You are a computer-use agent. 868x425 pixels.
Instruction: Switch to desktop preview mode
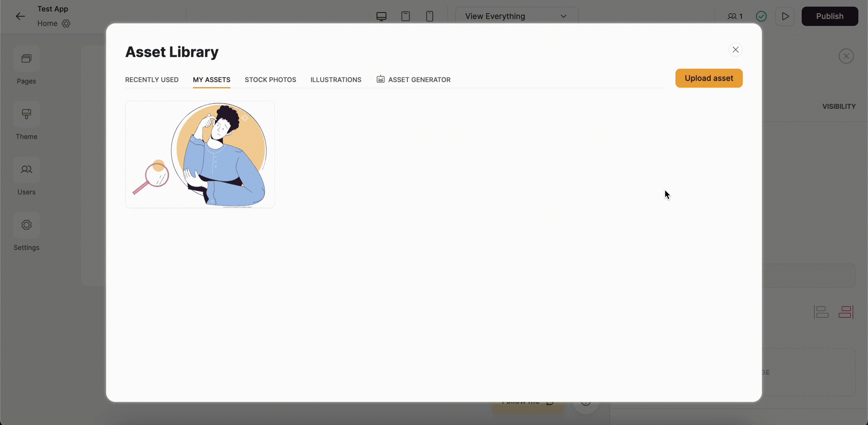(381, 16)
